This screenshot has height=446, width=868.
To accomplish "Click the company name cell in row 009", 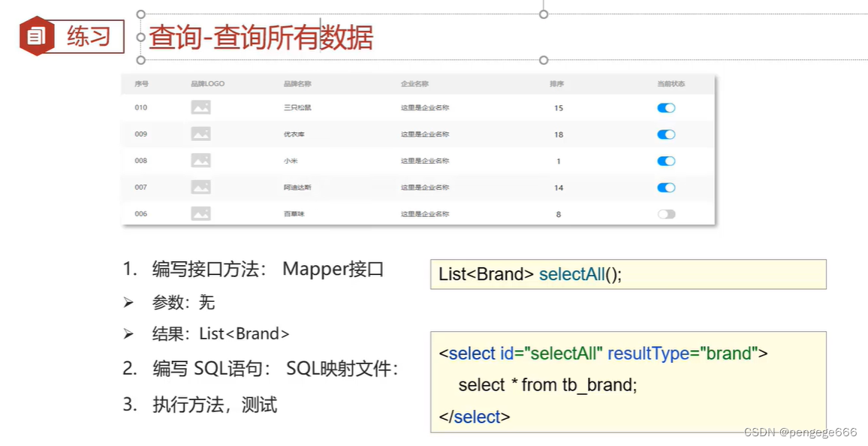I will point(425,134).
